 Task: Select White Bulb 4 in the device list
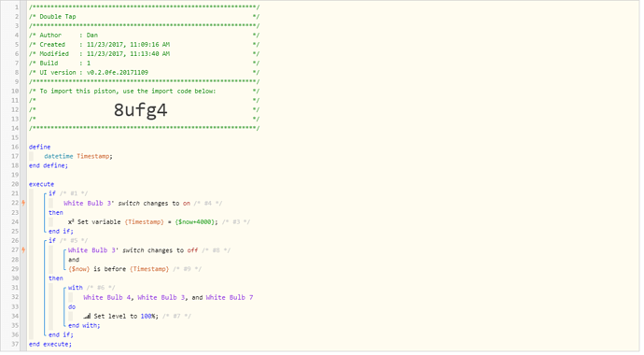106,297
